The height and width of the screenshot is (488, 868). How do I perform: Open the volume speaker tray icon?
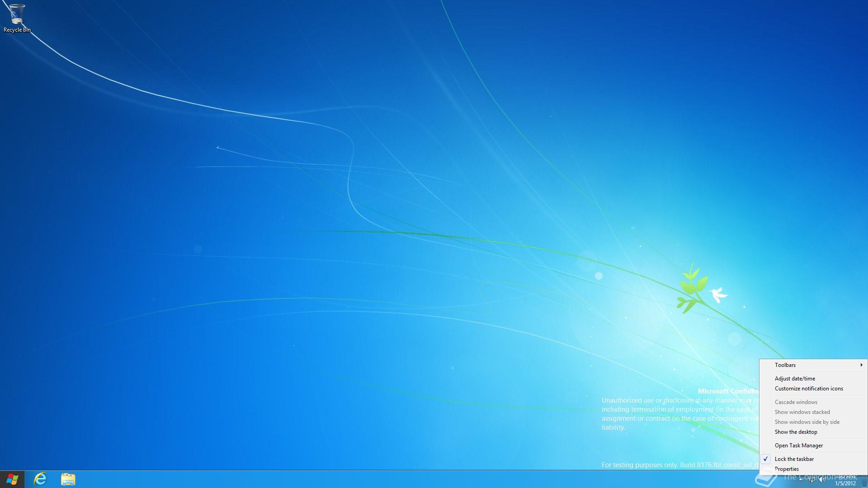click(822, 479)
